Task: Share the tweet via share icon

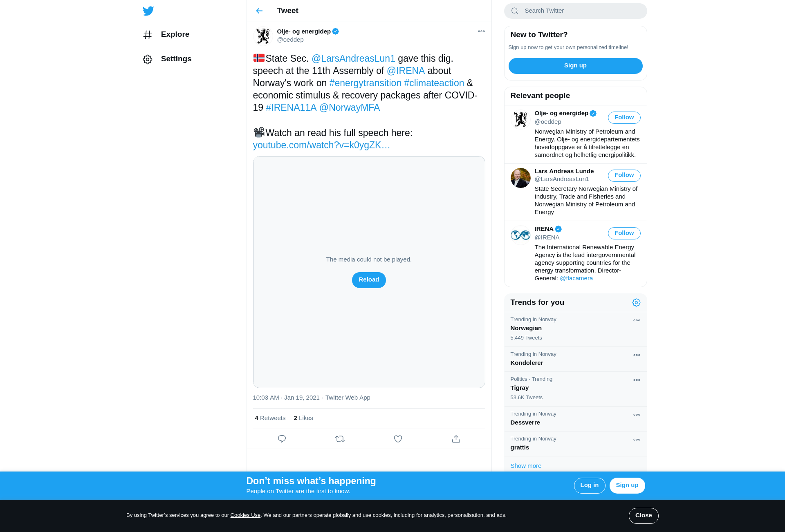Action: coord(456,439)
